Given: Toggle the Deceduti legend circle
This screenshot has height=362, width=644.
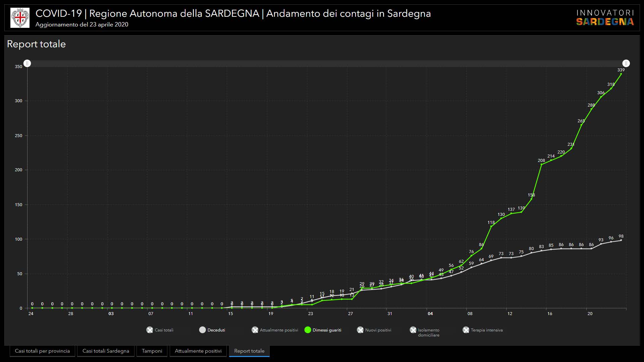Looking at the screenshot, I should [202, 330].
